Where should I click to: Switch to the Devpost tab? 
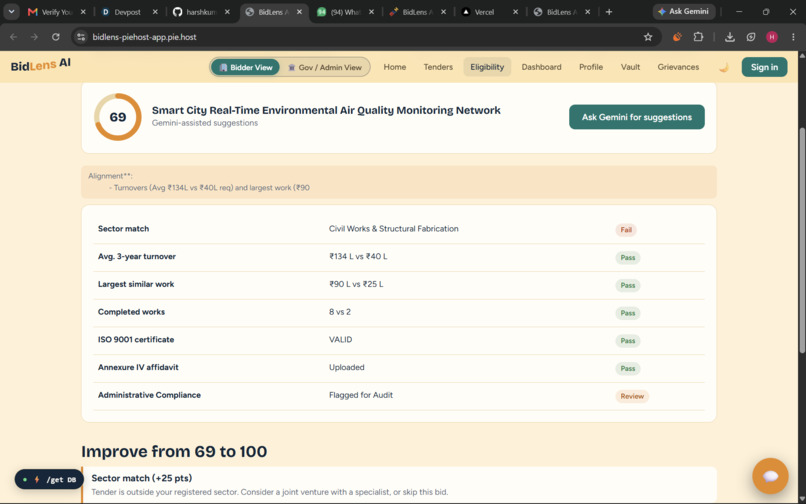[129, 12]
